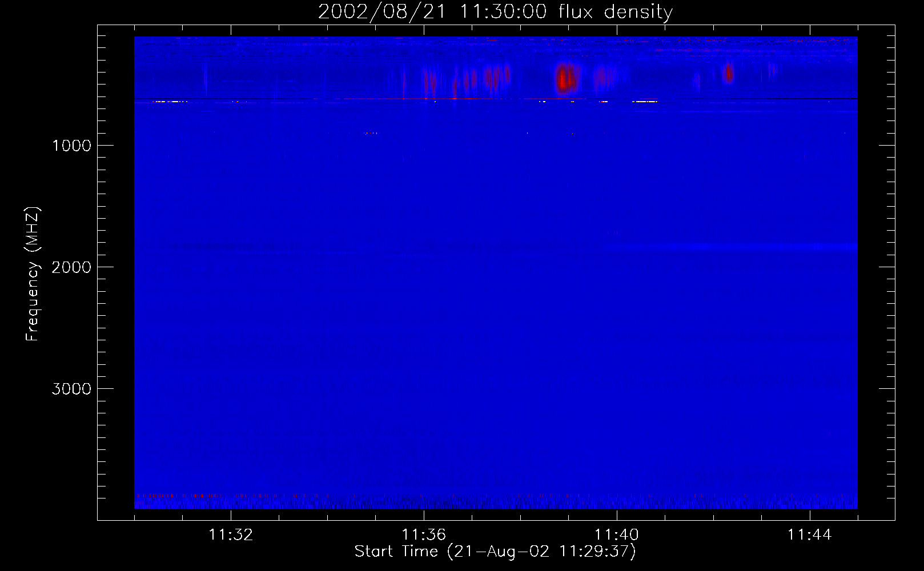Click the plot title '2002/08/21 11:30:00 flux density'
The width and height of the screenshot is (924, 571).
(495, 11)
